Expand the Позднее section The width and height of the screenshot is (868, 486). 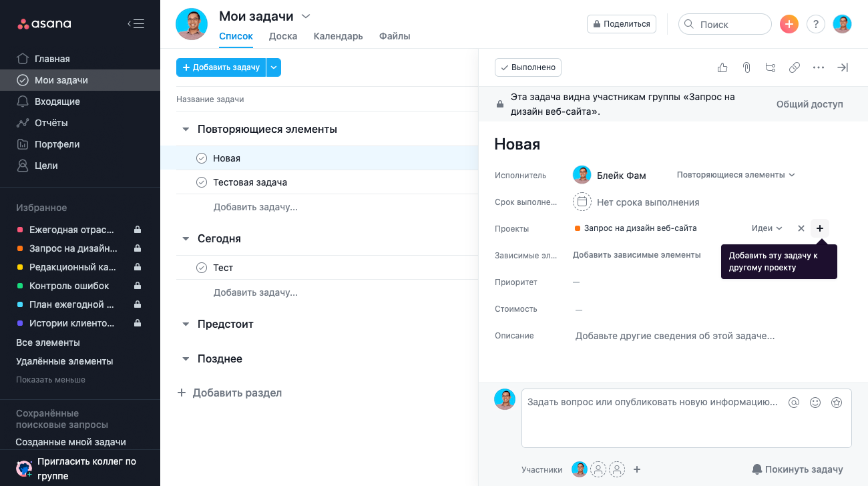(x=186, y=359)
